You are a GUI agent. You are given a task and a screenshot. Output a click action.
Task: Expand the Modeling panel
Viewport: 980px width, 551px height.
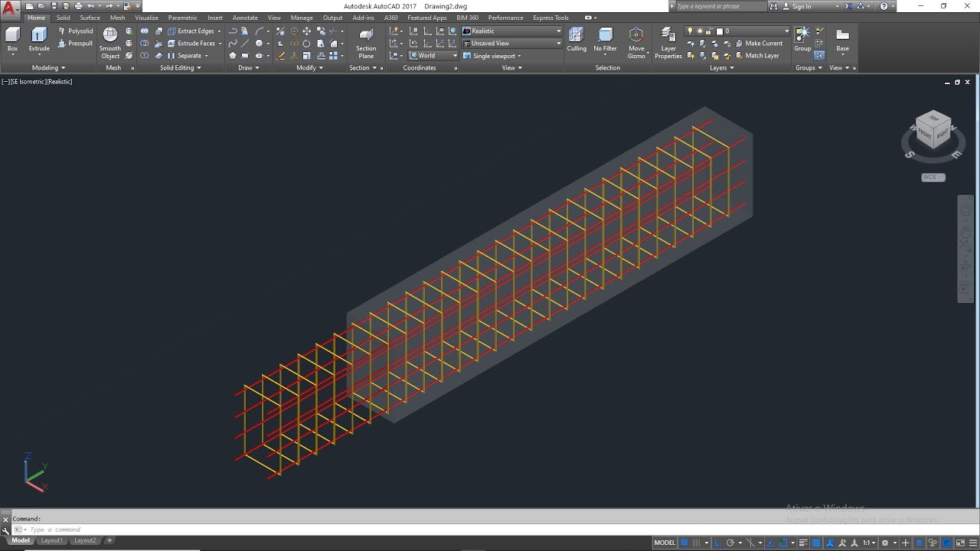tap(47, 68)
